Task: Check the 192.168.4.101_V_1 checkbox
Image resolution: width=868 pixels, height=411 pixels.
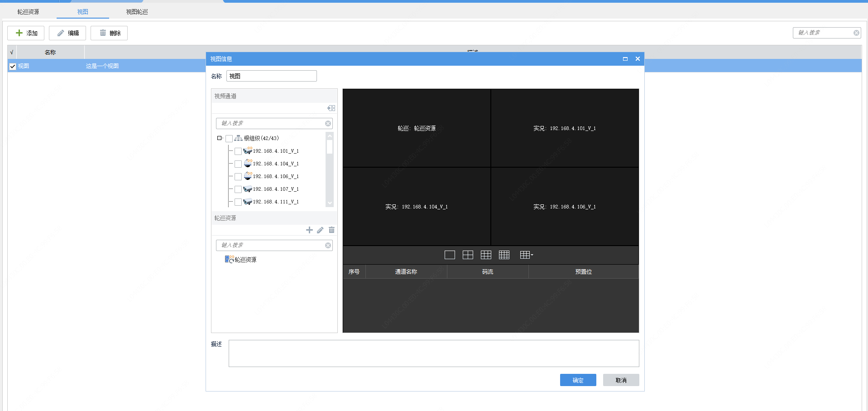Action: 238,151
